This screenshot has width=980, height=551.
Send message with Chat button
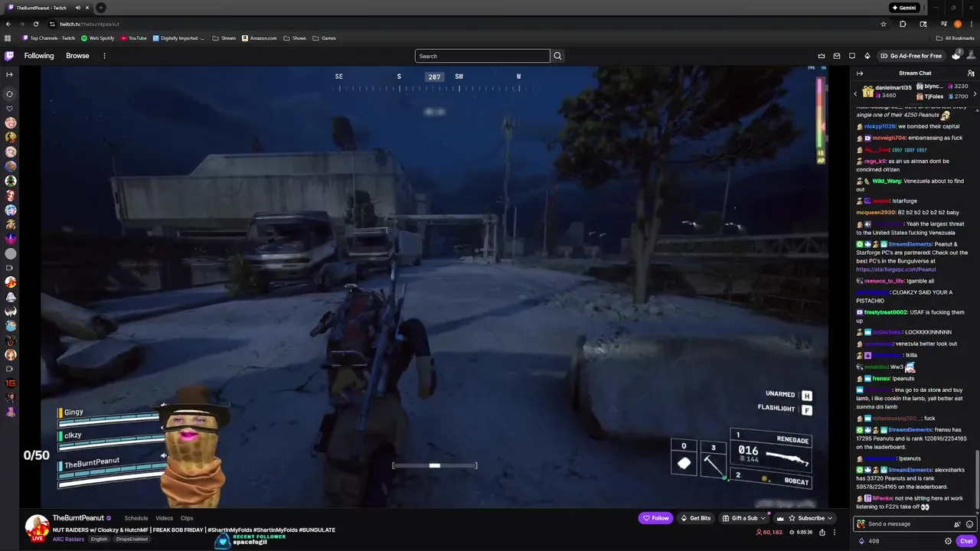966,541
